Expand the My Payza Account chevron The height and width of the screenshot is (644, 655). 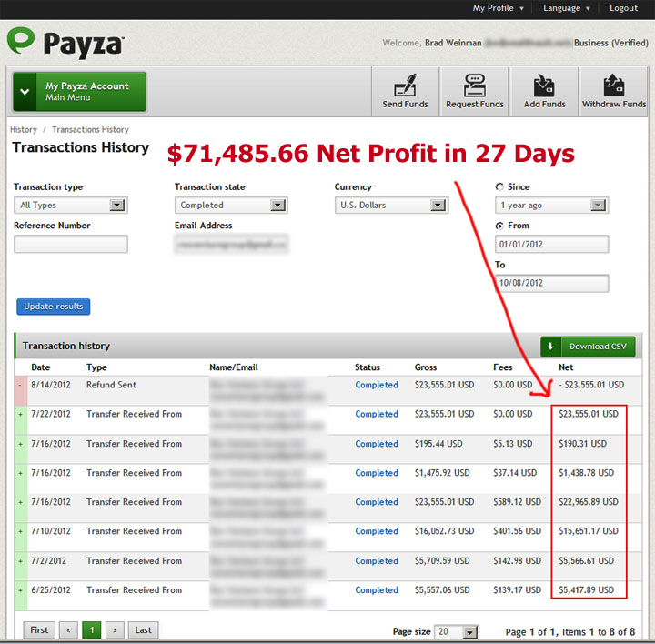(x=25, y=92)
